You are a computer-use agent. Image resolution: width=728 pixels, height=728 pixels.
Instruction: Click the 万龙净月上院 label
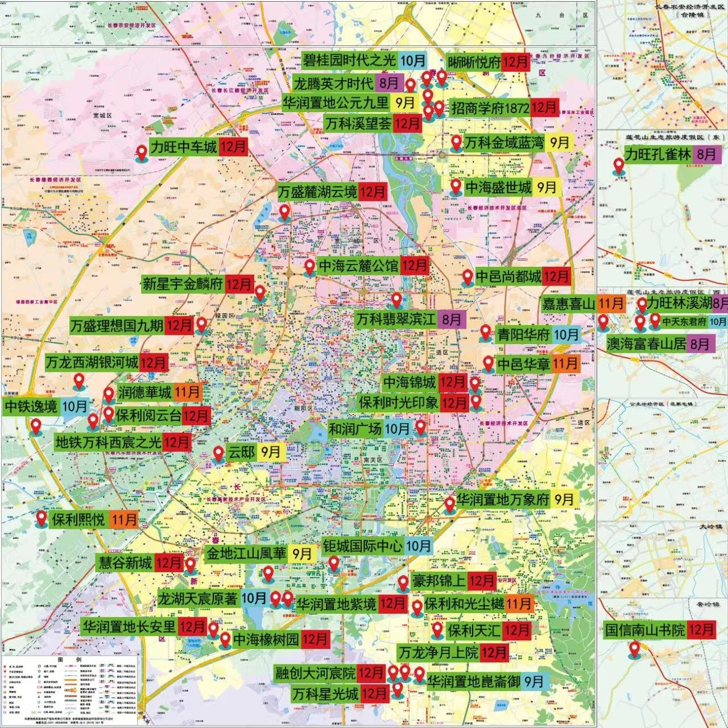[438, 652]
